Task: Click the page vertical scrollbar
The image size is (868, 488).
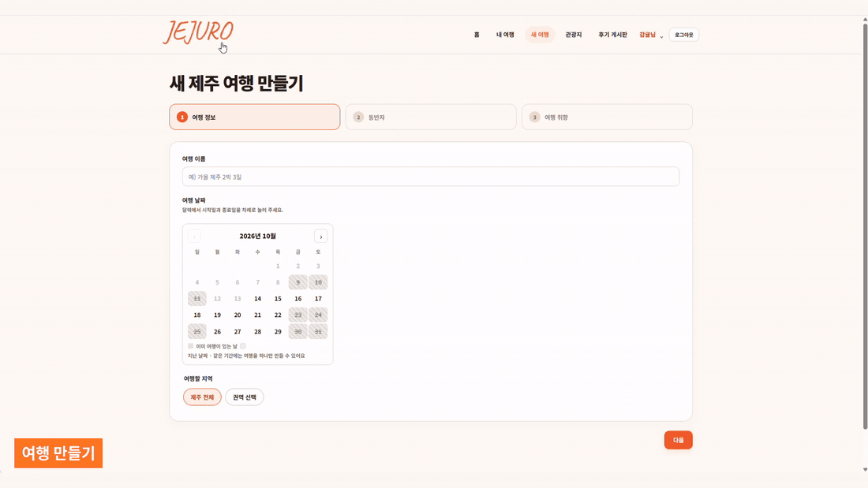Action: (865, 227)
